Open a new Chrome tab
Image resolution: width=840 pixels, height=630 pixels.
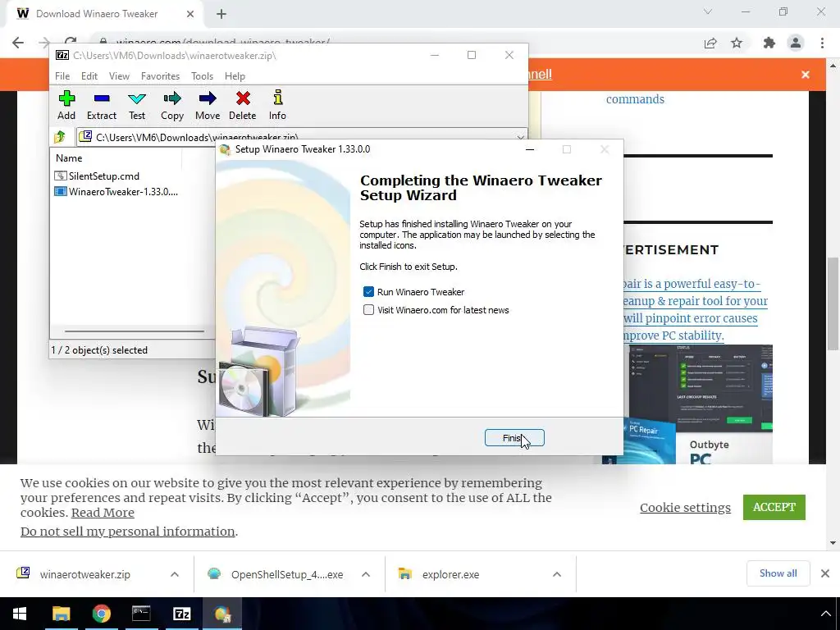[x=221, y=14]
